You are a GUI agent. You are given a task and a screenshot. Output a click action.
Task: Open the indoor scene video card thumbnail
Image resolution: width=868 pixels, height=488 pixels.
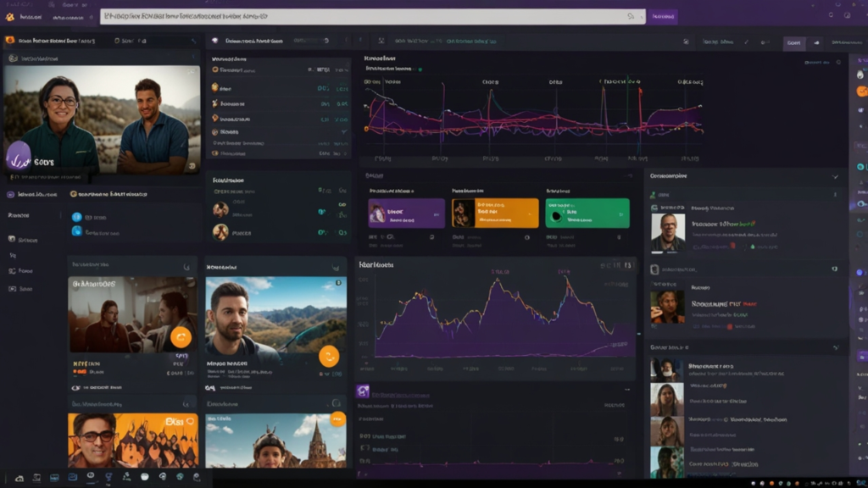[x=132, y=315]
